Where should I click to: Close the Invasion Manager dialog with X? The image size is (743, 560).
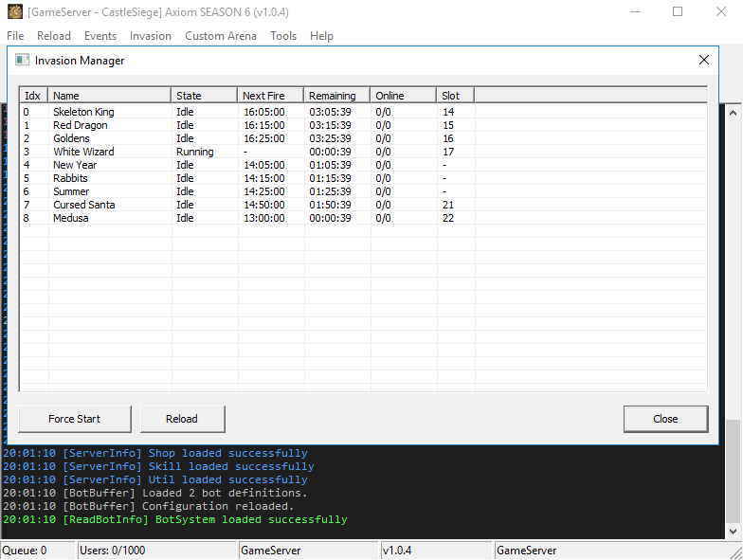pyautogui.click(x=704, y=60)
